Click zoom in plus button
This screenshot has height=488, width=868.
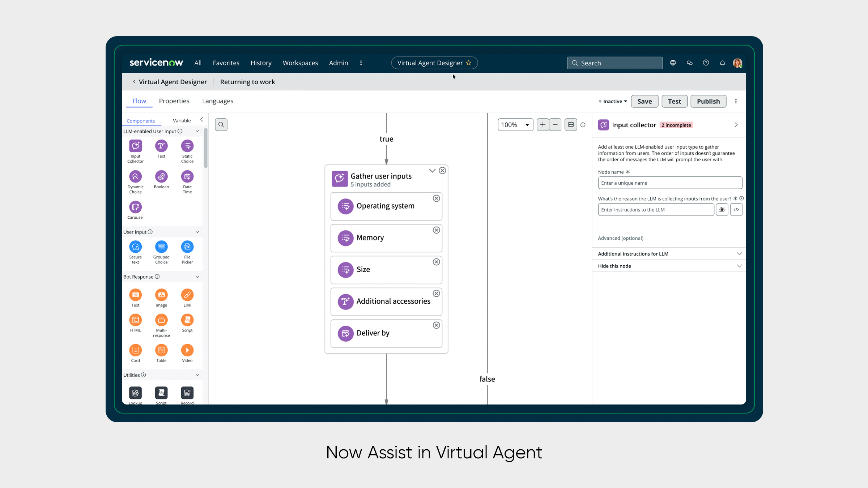click(542, 125)
